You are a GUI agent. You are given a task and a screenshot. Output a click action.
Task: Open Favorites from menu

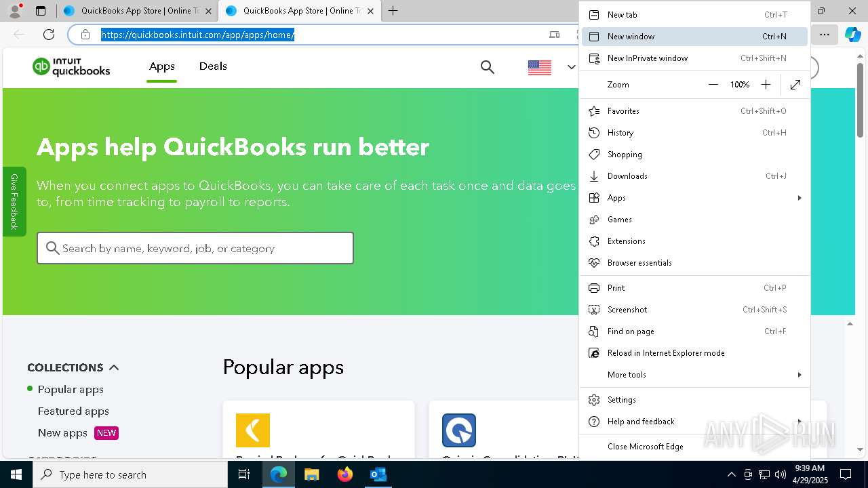click(x=694, y=111)
